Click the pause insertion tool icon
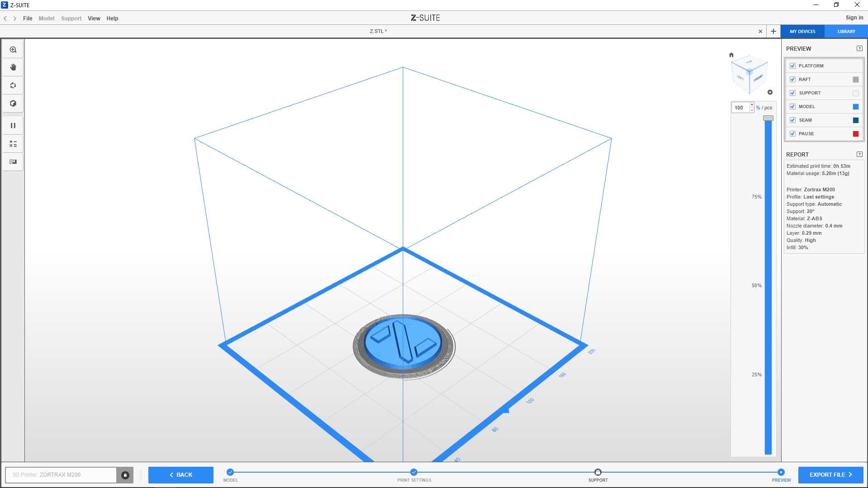 click(13, 126)
